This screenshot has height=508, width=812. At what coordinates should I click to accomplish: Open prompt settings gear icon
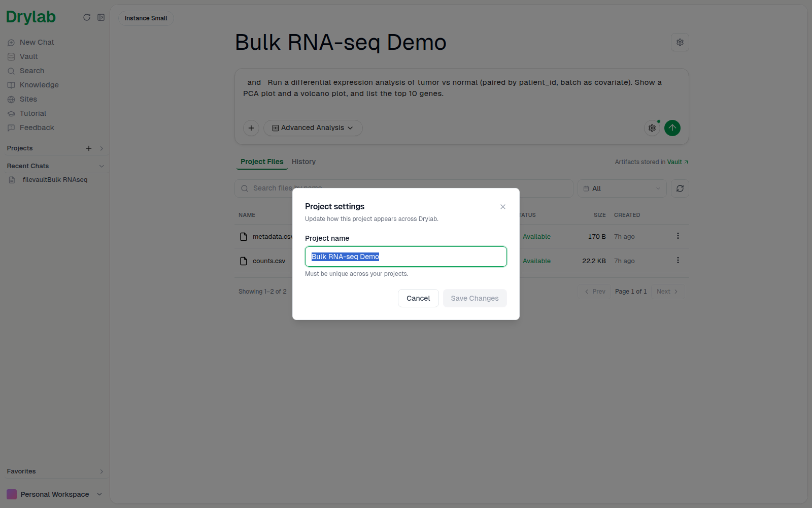(652, 128)
